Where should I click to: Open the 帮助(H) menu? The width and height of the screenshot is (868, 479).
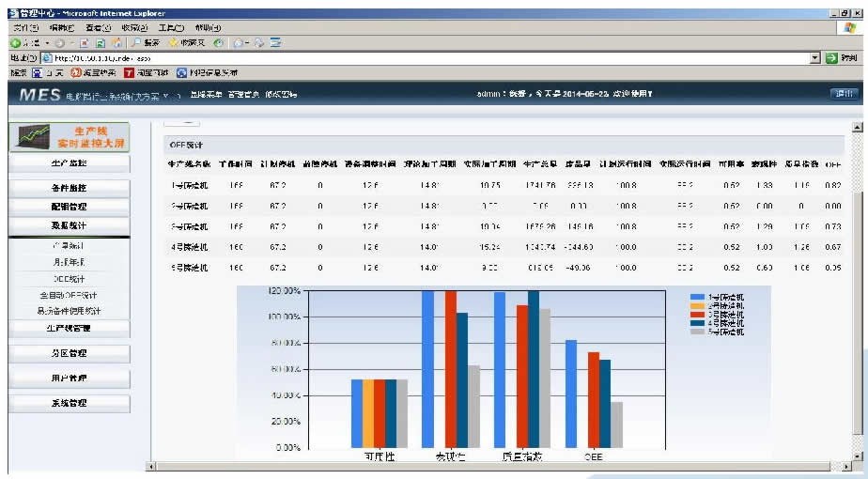click(x=209, y=28)
